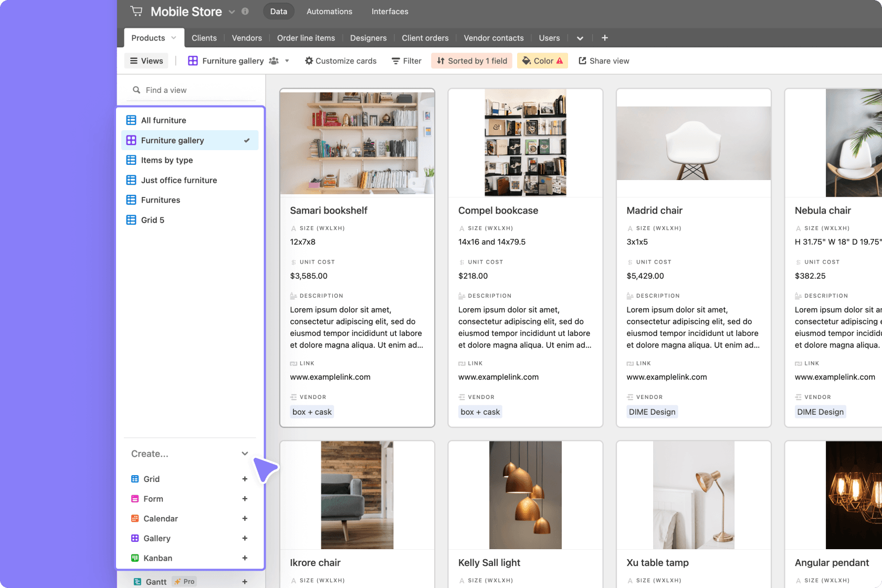Viewport: 882px width, 588px height.
Task: Open the Kelly Sall light card image
Action: pyautogui.click(x=526, y=495)
